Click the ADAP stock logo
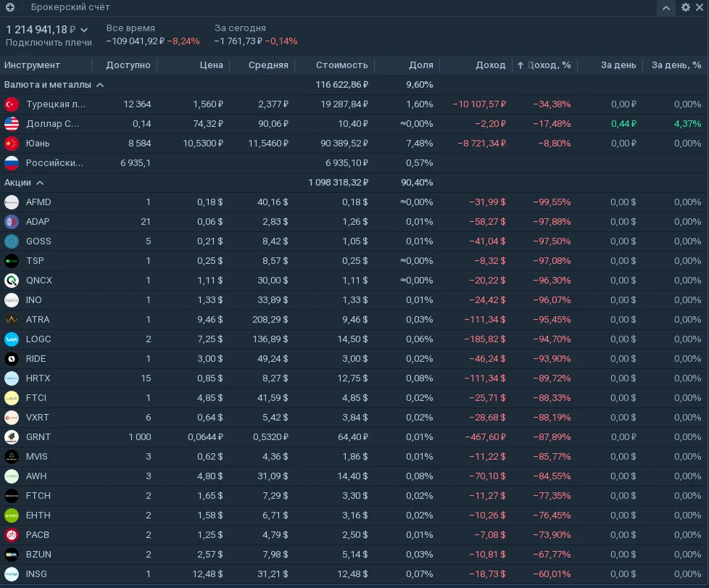The height and width of the screenshot is (588, 709). [12, 222]
